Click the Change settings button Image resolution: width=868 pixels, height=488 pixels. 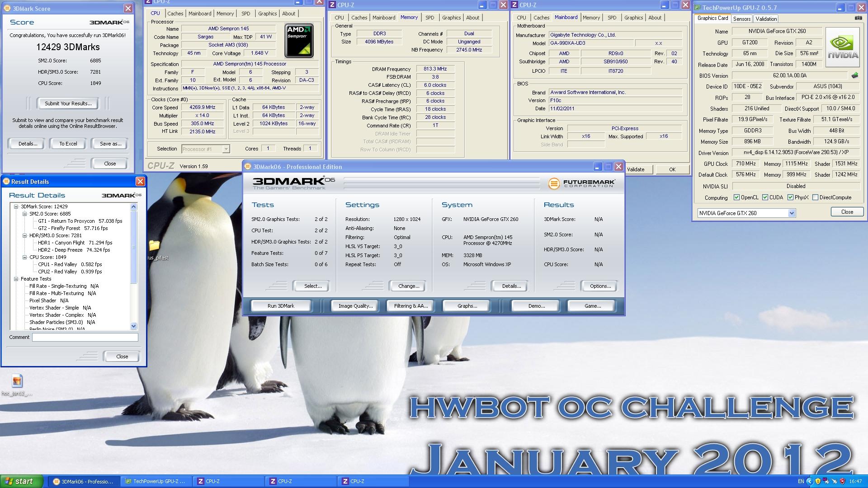[x=409, y=286]
